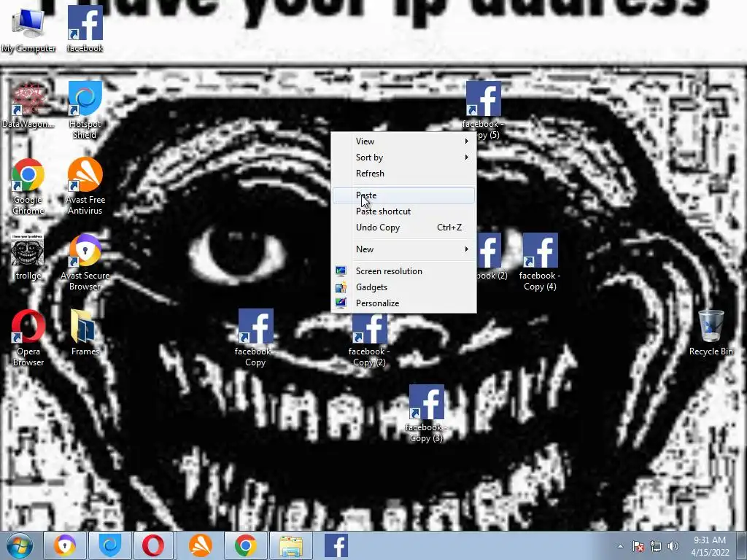Choose Paste shortcut from the context menu
This screenshot has width=747, height=560.
point(403,211)
